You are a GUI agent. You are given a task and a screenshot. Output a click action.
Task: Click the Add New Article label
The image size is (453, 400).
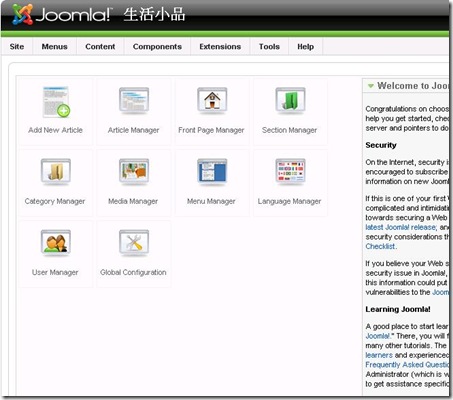point(55,130)
